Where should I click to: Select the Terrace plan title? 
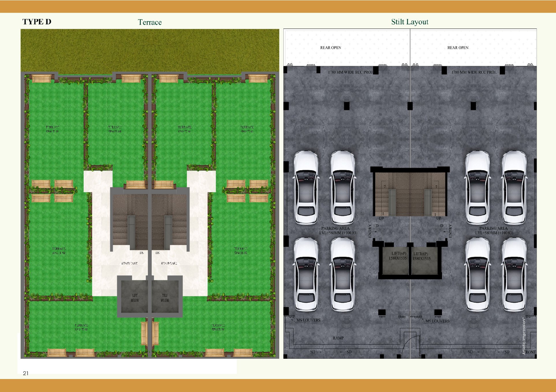(x=150, y=22)
